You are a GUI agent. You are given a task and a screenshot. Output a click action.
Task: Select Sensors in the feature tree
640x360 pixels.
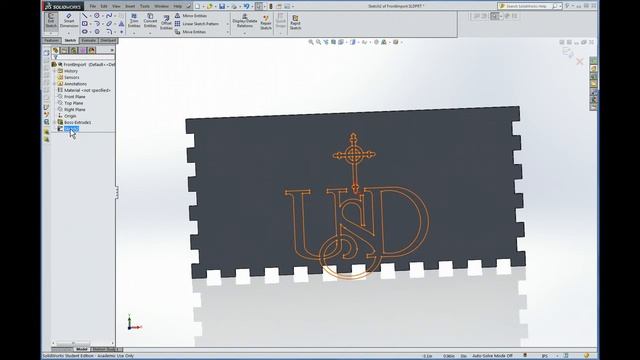(71, 77)
